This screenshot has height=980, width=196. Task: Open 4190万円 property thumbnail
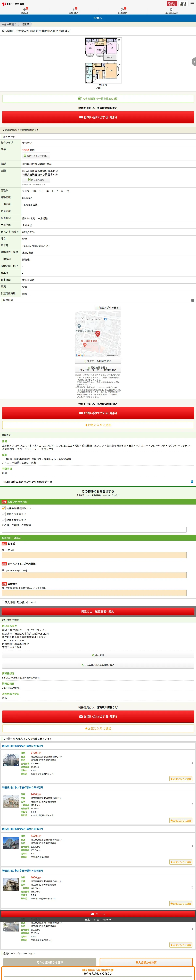(11, 843)
